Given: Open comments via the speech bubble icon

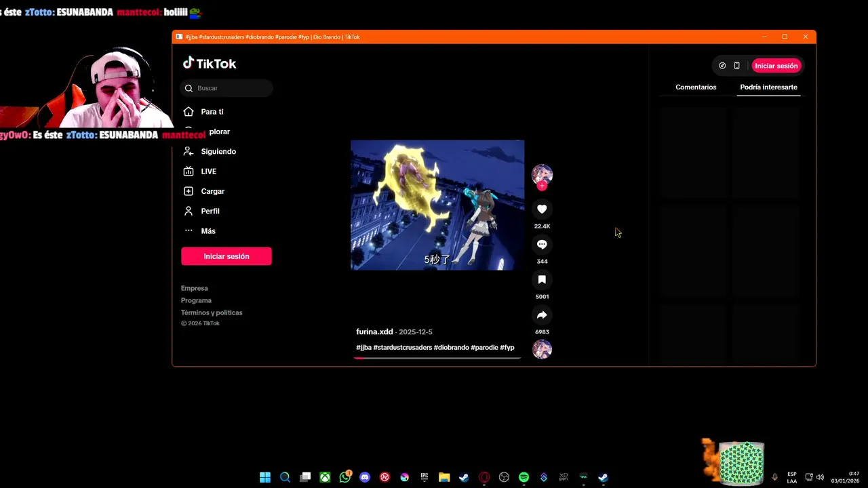Looking at the screenshot, I should 542,245.
